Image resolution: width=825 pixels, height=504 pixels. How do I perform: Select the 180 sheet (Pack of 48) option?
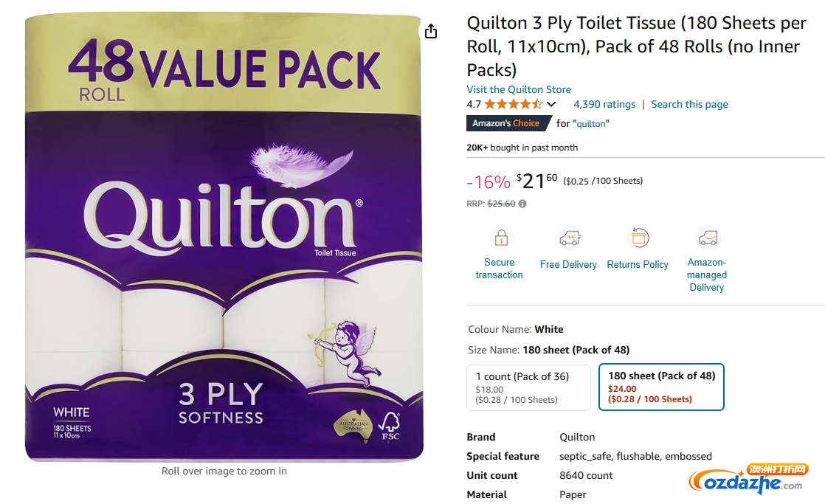coord(661,387)
